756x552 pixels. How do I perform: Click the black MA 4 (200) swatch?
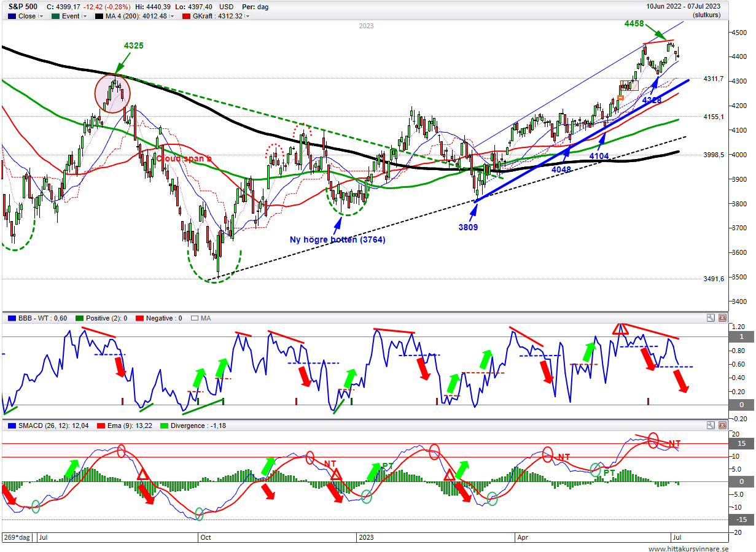click(99, 16)
